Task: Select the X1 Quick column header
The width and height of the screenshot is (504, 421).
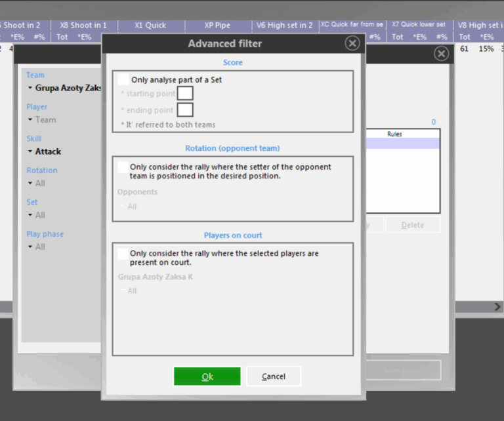Action: click(150, 26)
